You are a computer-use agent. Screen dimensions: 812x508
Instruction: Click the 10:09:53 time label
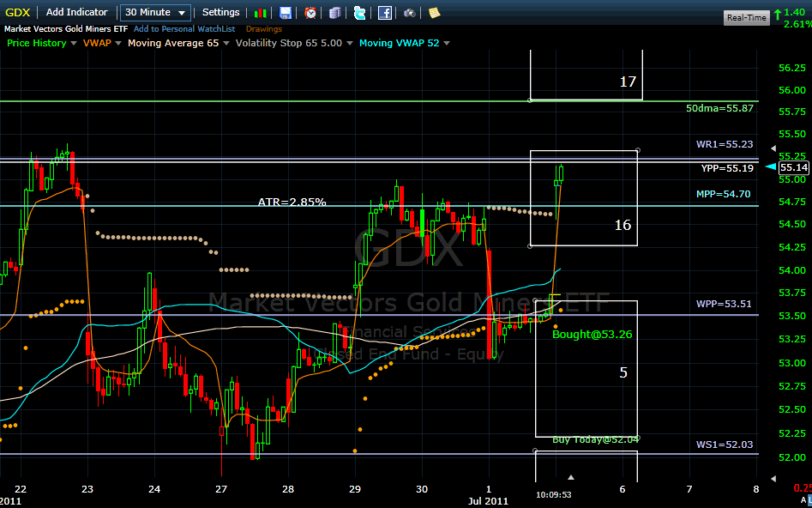554,495
